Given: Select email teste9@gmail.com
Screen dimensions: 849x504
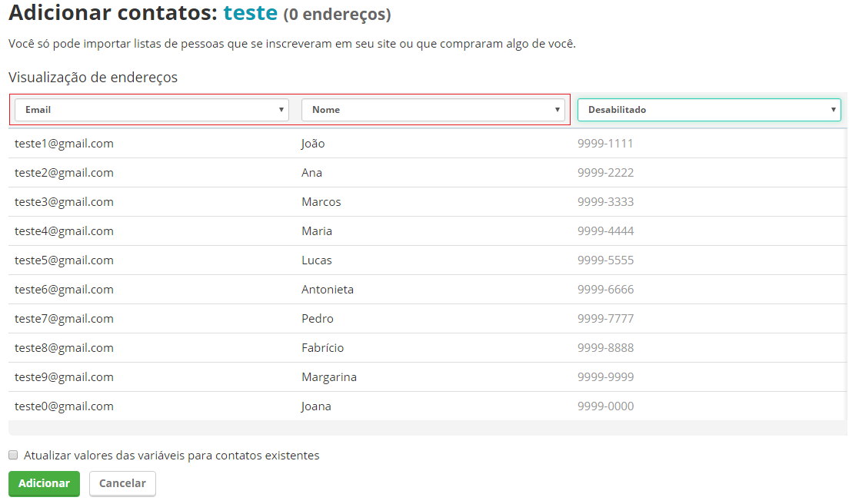Looking at the screenshot, I should (64, 377).
